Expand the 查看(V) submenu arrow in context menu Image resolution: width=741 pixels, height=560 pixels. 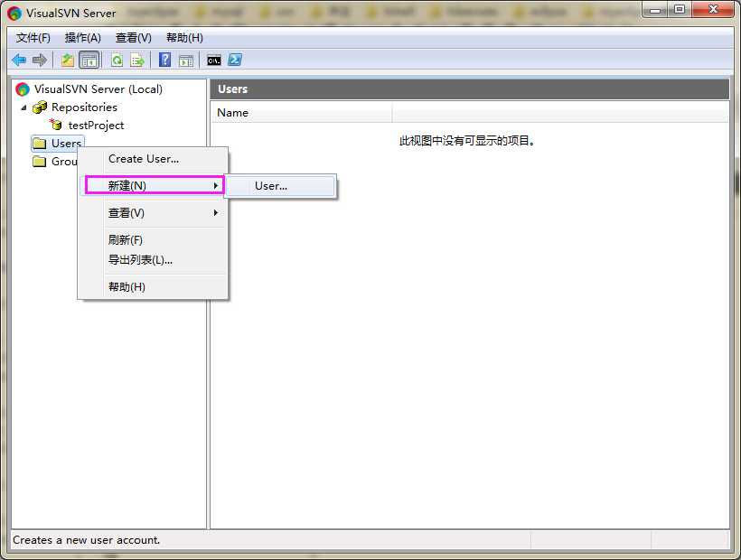coord(215,213)
